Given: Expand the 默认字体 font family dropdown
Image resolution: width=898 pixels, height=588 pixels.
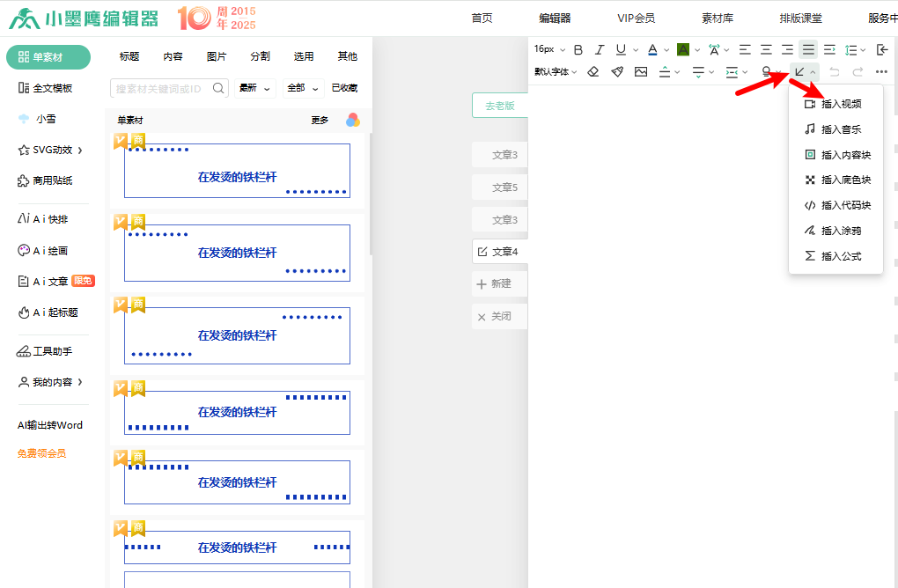Looking at the screenshot, I should [x=556, y=71].
